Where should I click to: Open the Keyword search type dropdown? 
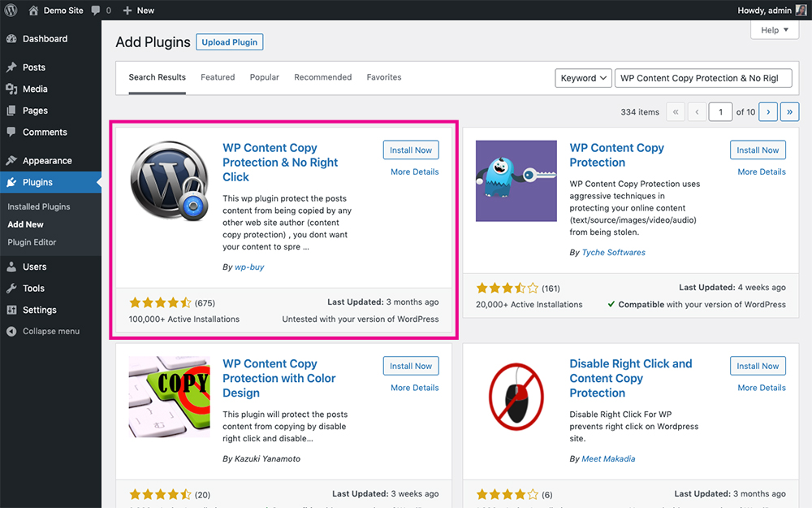(x=584, y=78)
